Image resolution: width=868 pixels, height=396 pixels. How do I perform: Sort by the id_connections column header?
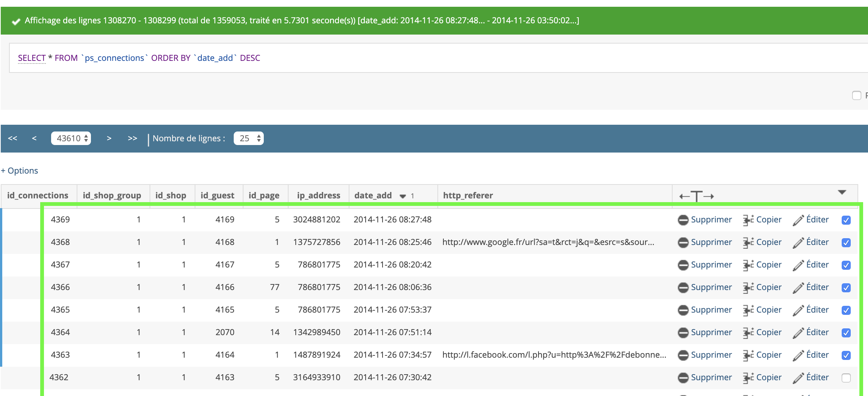(x=38, y=195)
